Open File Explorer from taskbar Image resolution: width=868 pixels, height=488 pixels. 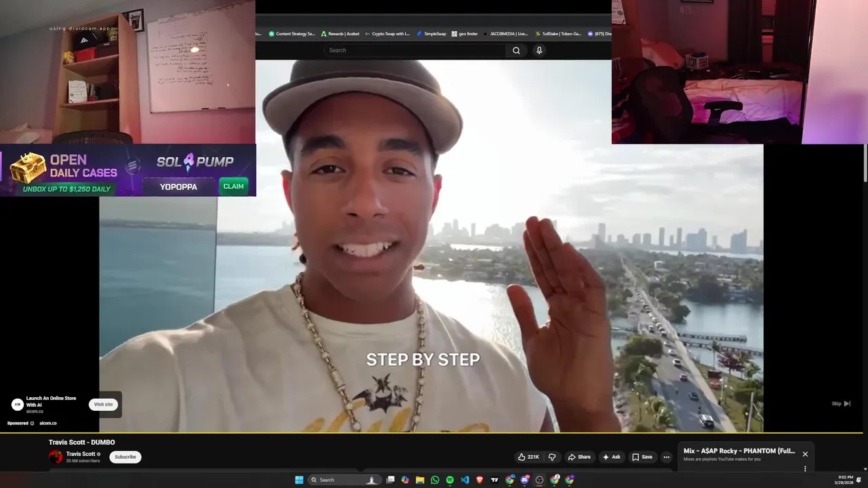[x=420, y=480]
